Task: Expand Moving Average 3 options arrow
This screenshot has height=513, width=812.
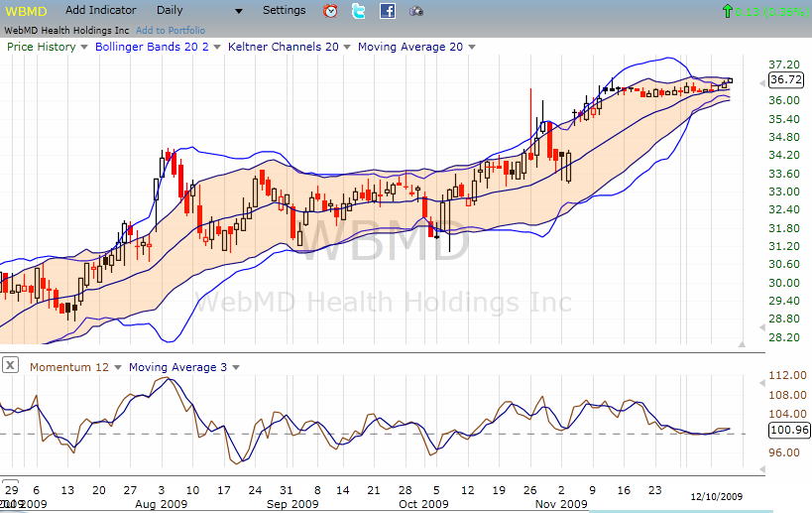Action: (x=236, y=367)
